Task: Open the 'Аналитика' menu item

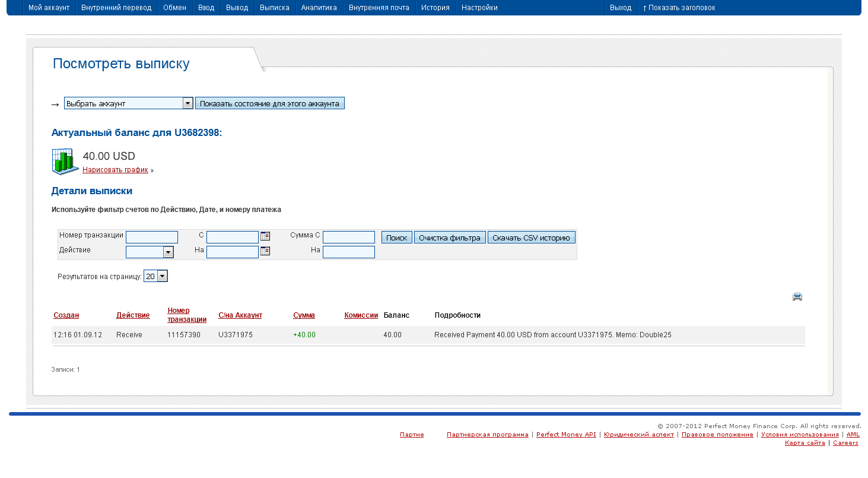Action: click(x=319, y=8)
